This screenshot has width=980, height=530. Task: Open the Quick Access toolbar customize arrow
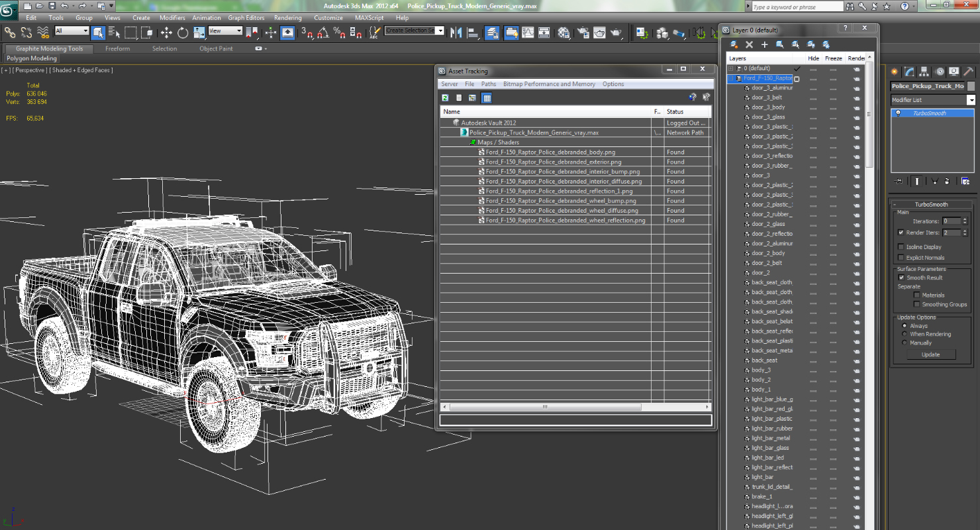tap(111, 6)
